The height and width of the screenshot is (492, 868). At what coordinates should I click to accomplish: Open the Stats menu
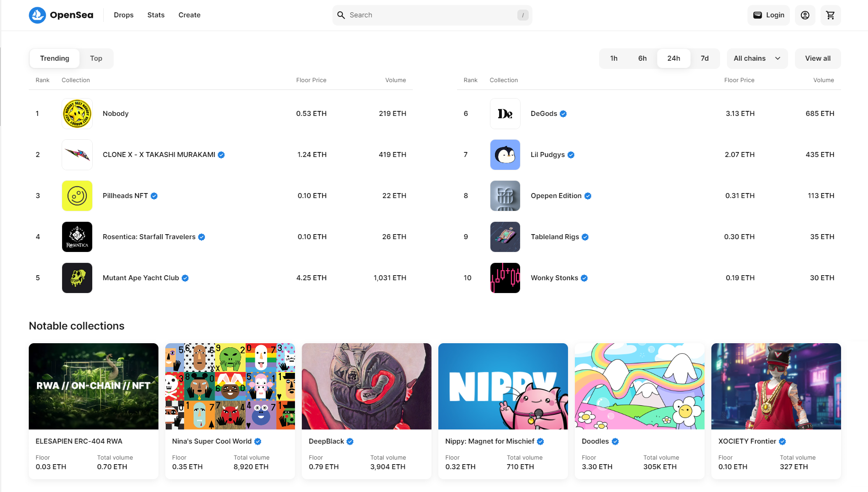(156, 15)
